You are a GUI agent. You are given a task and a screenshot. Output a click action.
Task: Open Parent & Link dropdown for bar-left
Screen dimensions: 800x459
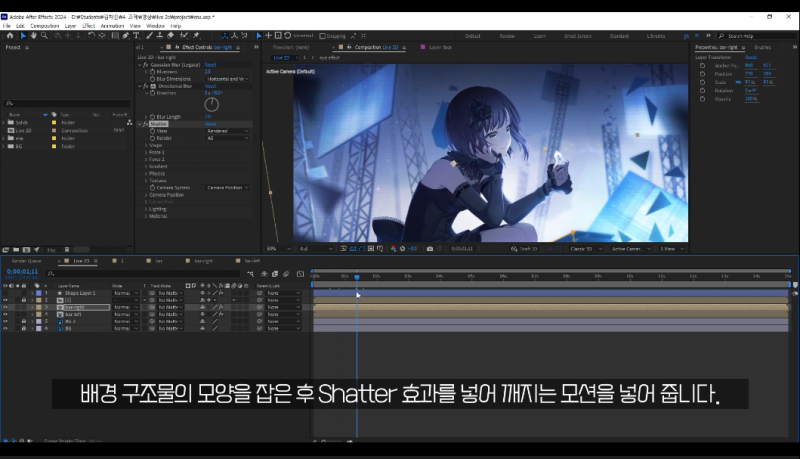coord(283,314)
